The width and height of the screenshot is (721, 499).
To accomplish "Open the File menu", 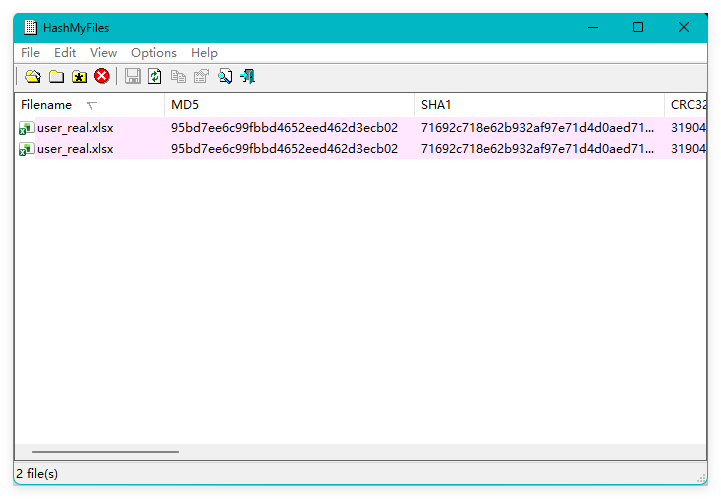I will (x=30, y=53).
